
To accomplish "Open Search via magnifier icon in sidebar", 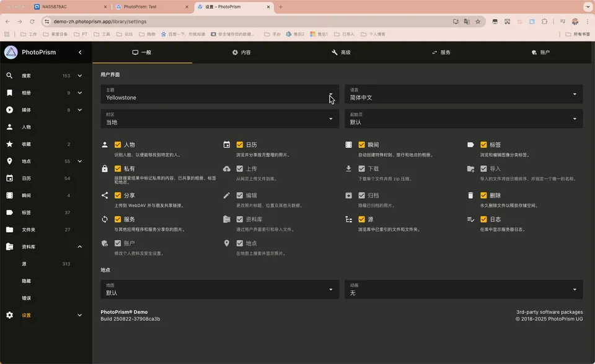I will 9,76.
